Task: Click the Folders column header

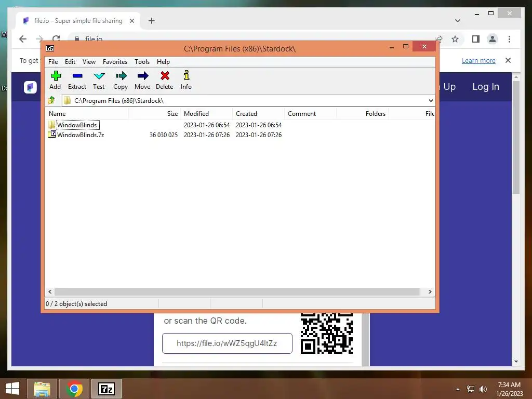Action: pyautogui.click(x=362, y=114)
